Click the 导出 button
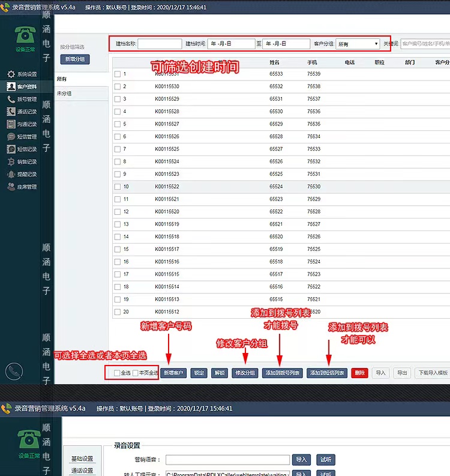450x476 pixels. tap(402, 373)
